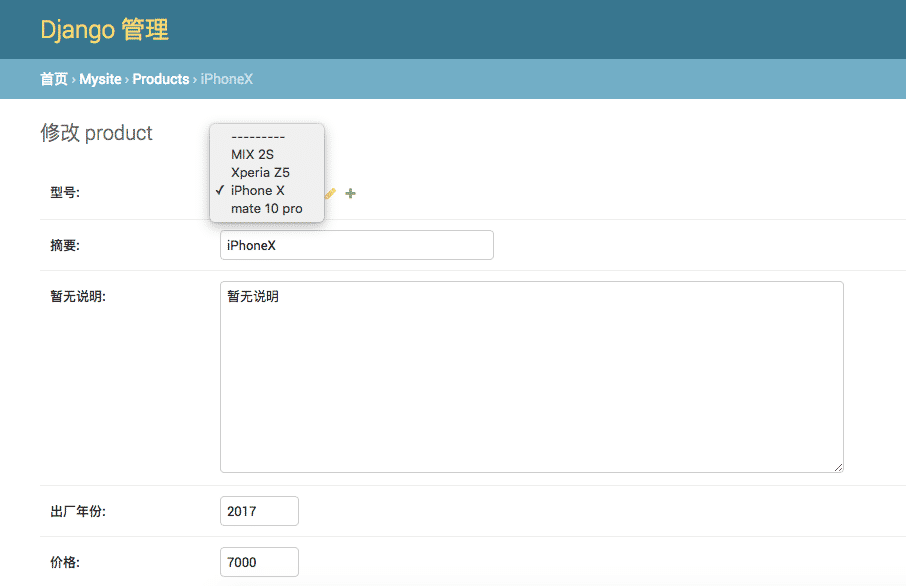Choose MIX 2S from the dropdown list
This screenshot has width=906, height=586.
point(267,154)
